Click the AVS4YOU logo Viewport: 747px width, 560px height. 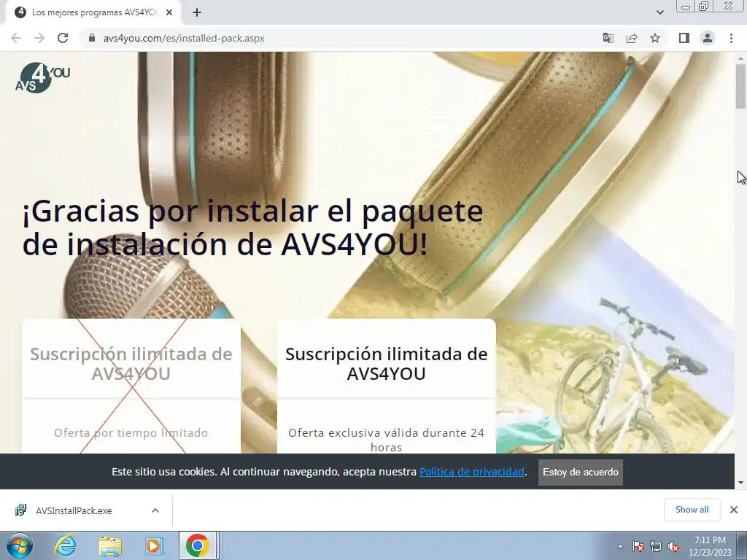click(42, 77)
